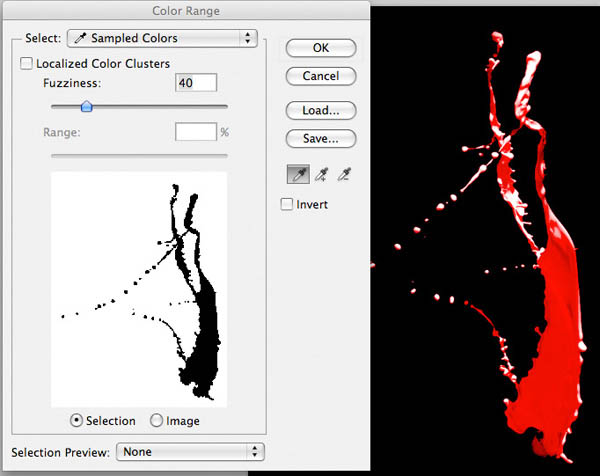Switch preview to Image radio option
600x476 pixels.
click(x=156, y=420)
